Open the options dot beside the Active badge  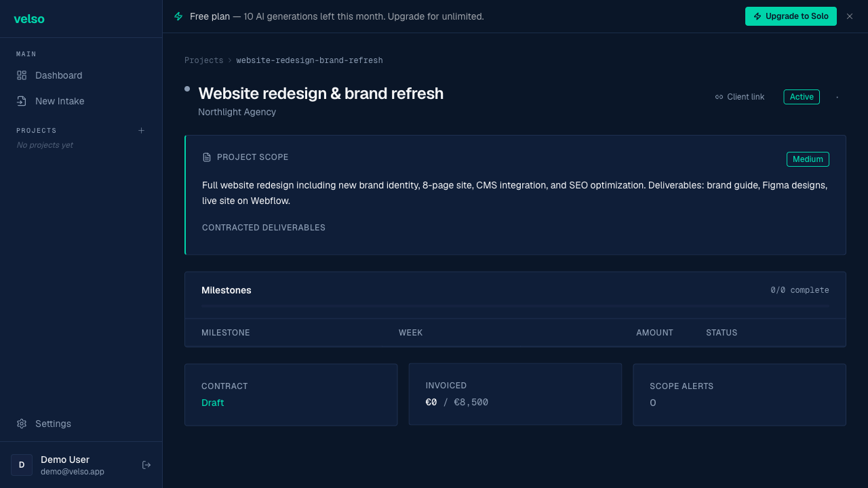[x=837, y=97]
